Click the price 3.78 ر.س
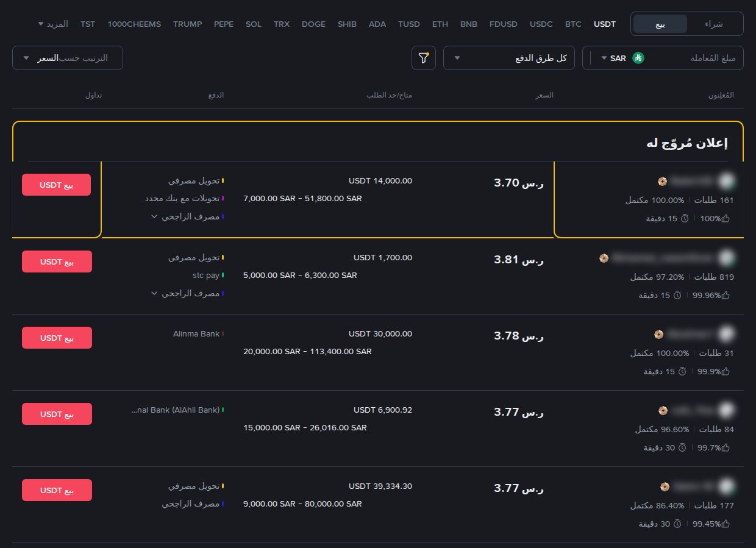 click(518, 335)
